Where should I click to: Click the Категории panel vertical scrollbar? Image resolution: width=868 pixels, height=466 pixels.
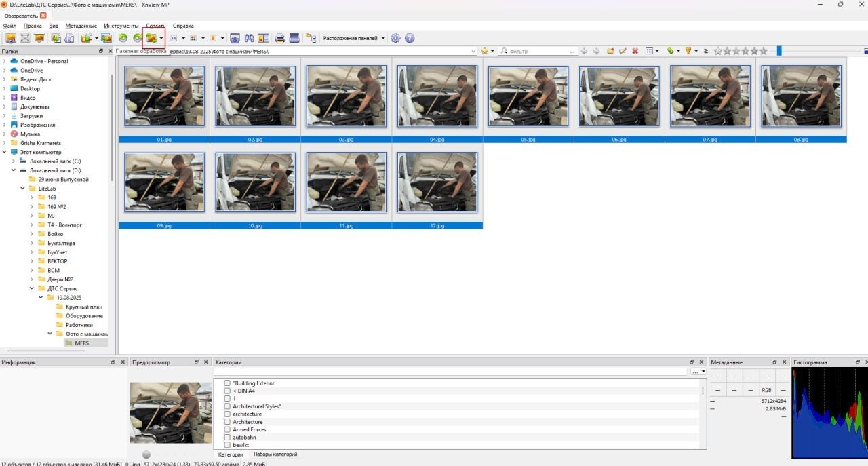pyautogui.click(x=703, y=391)
